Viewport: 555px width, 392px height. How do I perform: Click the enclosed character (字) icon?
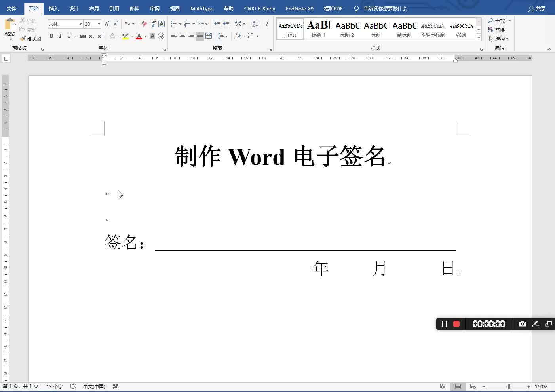click(x=161, y=36)
